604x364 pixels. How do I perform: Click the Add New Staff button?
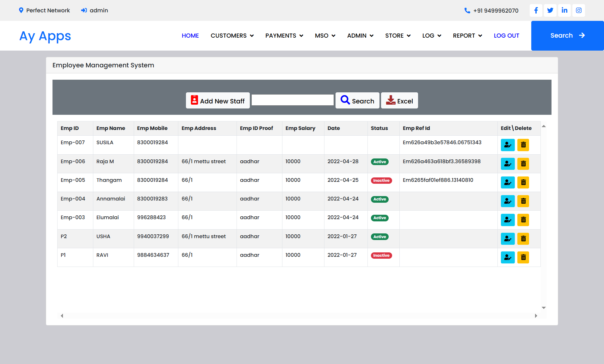(218, 101)
